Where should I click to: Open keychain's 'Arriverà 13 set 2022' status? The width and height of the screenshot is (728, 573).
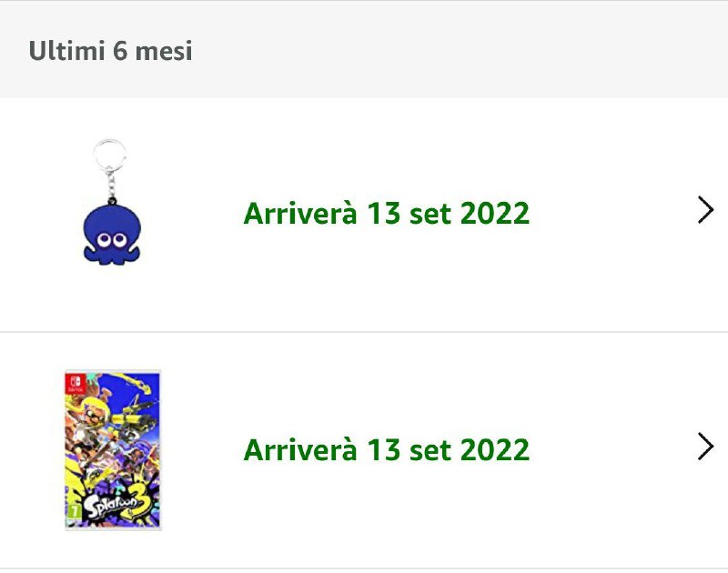(386, 214)
